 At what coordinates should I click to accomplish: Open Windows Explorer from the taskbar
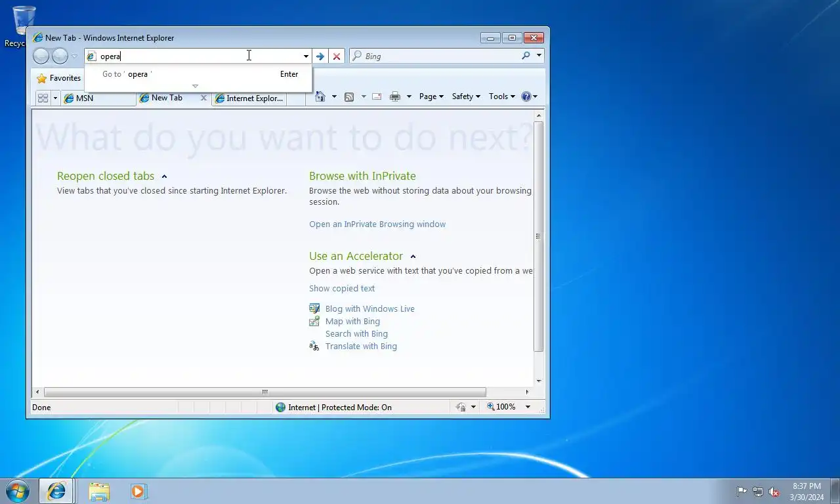point(99,491)
